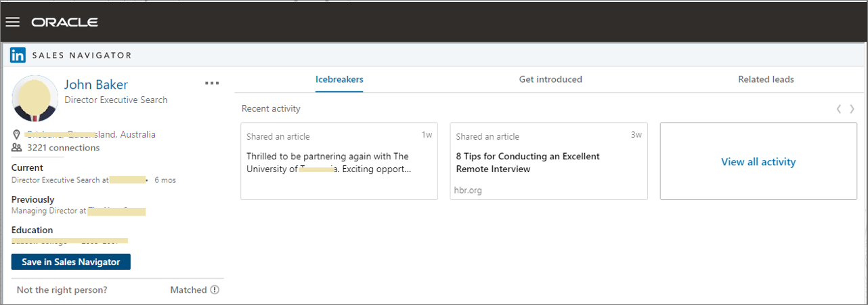
Task: Open the Remote Interview tips article card
Action: click(548, 161)
